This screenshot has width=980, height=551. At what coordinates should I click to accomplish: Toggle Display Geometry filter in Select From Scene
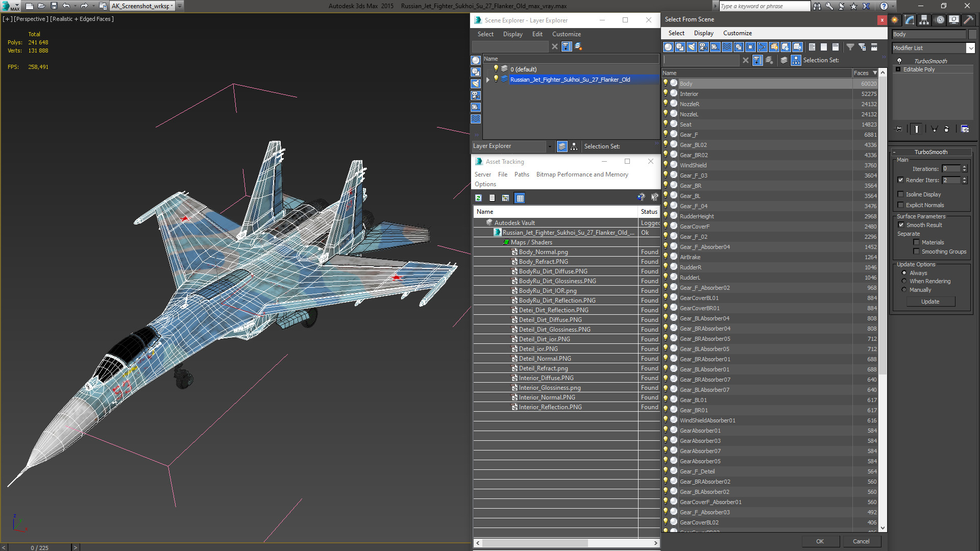[x=668, y=47]
